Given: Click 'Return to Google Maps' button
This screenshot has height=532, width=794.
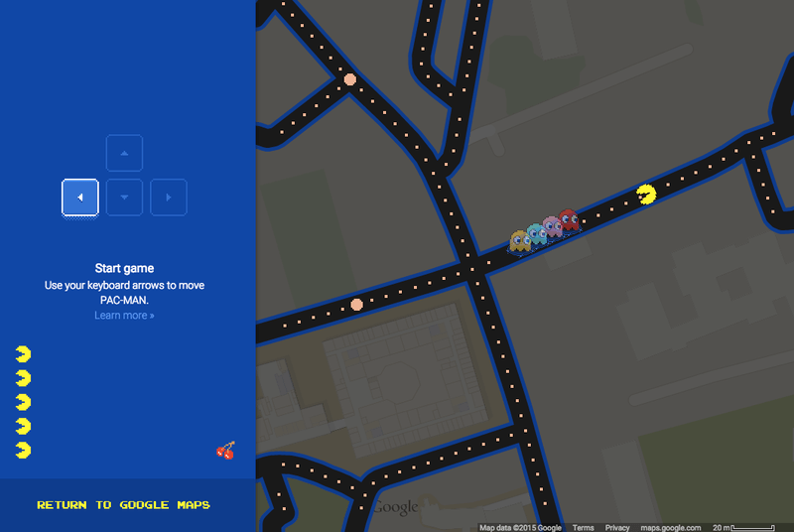Looking at the screenshot, I should (x=124, y=505).
